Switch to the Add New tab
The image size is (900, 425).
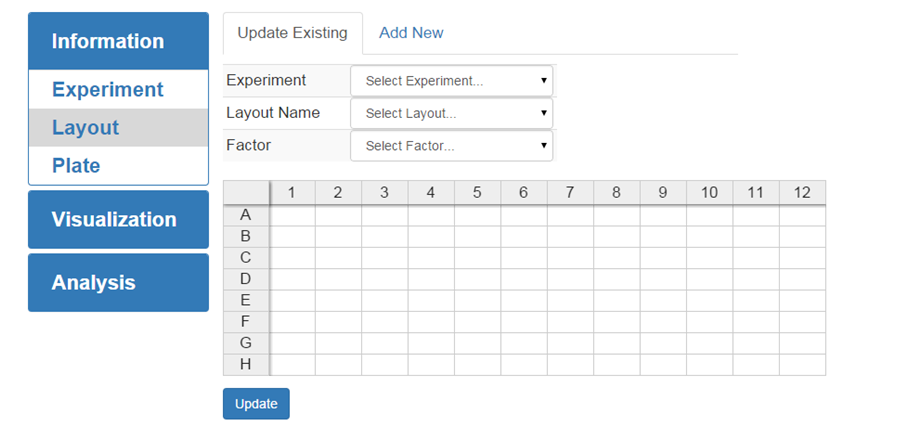tap(411, 33)
